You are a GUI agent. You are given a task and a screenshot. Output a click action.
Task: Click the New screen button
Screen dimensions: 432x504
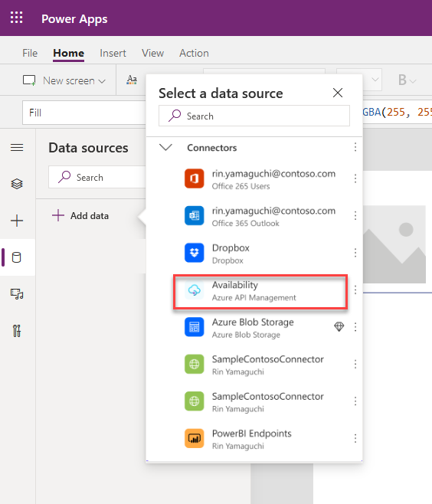[x=64, y=80]
